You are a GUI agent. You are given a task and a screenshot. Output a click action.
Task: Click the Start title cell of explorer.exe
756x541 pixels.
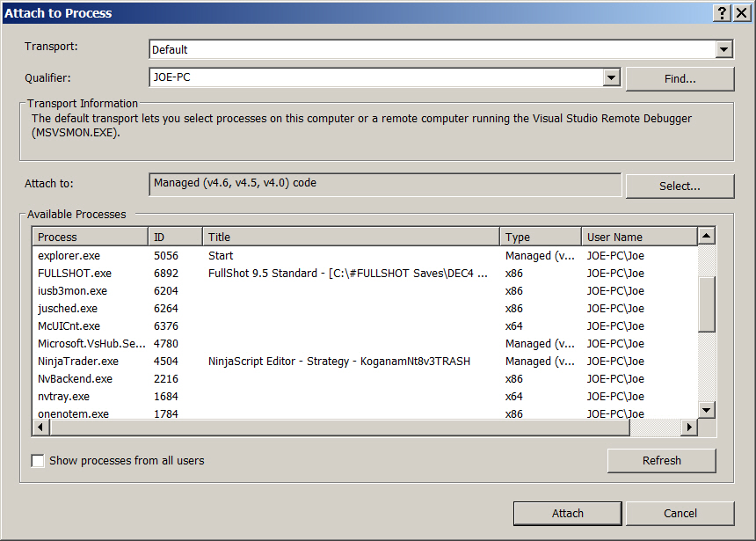point(221,255)
